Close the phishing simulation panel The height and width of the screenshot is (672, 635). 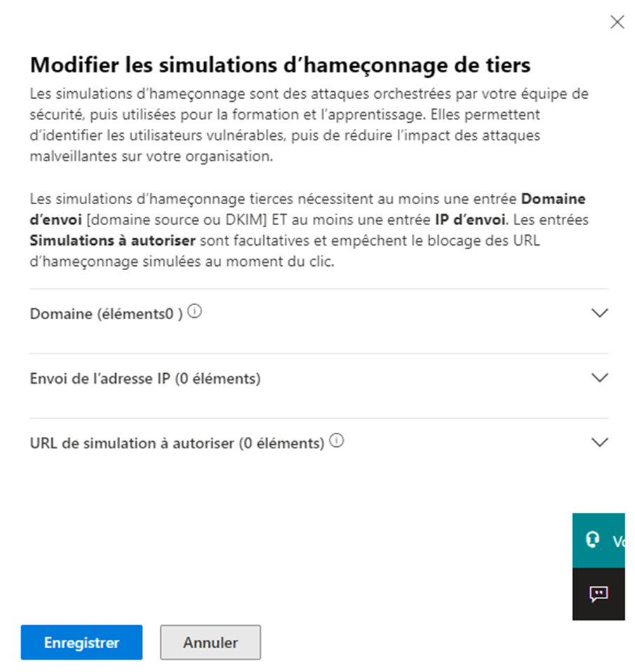click(x=617, y=22)
